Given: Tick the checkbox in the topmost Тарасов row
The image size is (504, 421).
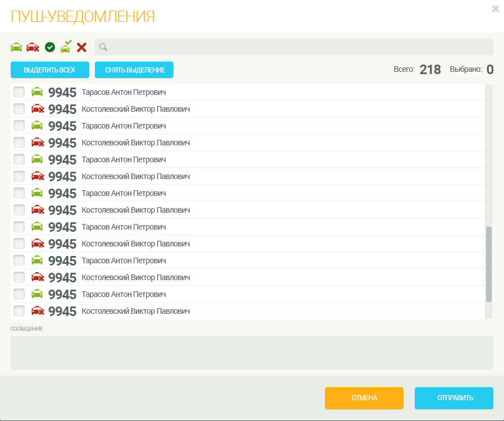Looking at the screenshot, I should 19,92.
